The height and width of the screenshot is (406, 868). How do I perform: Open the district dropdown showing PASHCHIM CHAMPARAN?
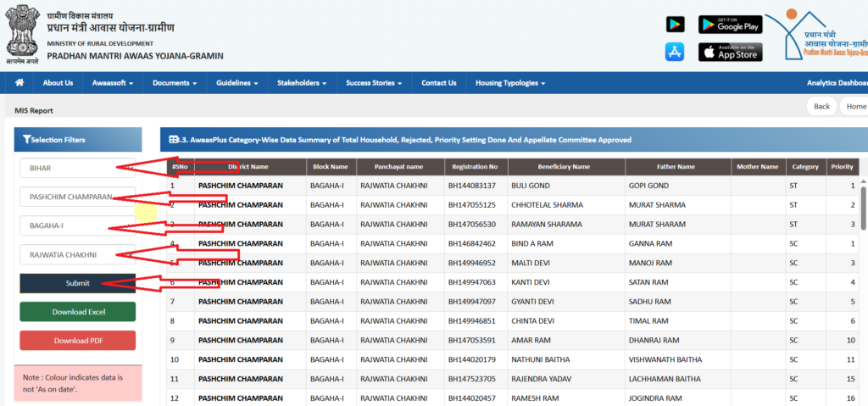[77, 197]
